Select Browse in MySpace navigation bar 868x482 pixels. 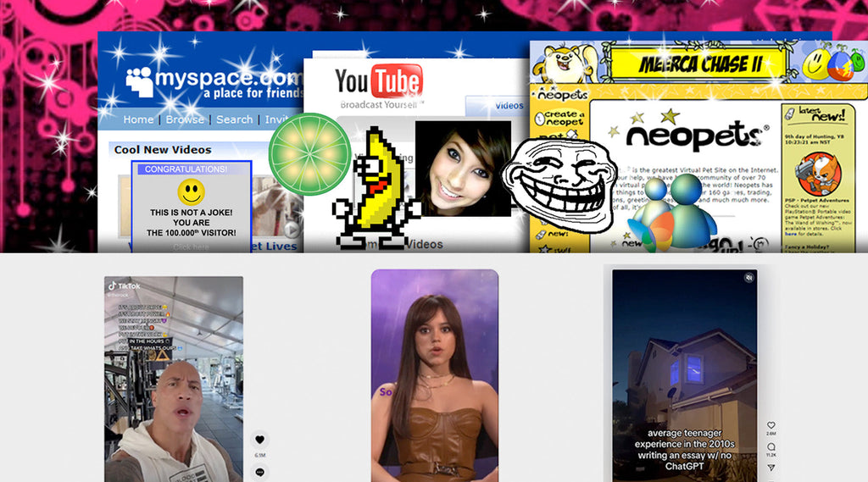point(185,119)
